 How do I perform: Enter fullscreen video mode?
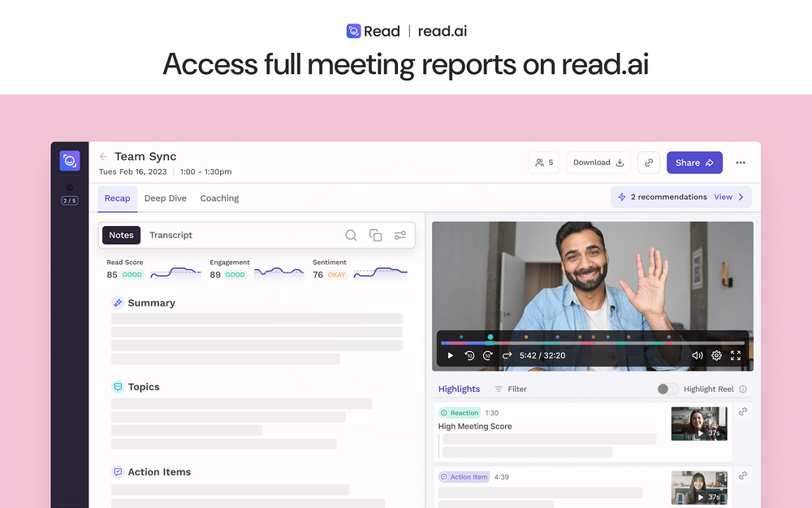point(736,356)
